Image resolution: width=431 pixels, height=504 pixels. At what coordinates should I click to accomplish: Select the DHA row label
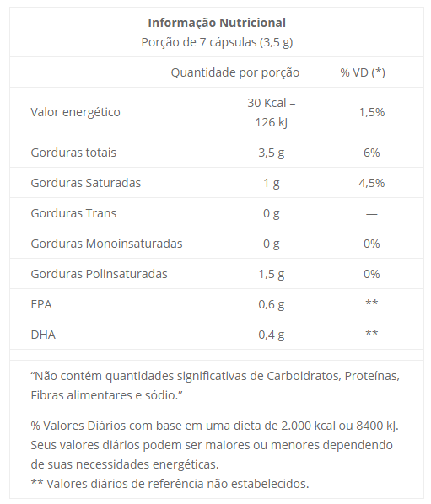click(43, 335)
